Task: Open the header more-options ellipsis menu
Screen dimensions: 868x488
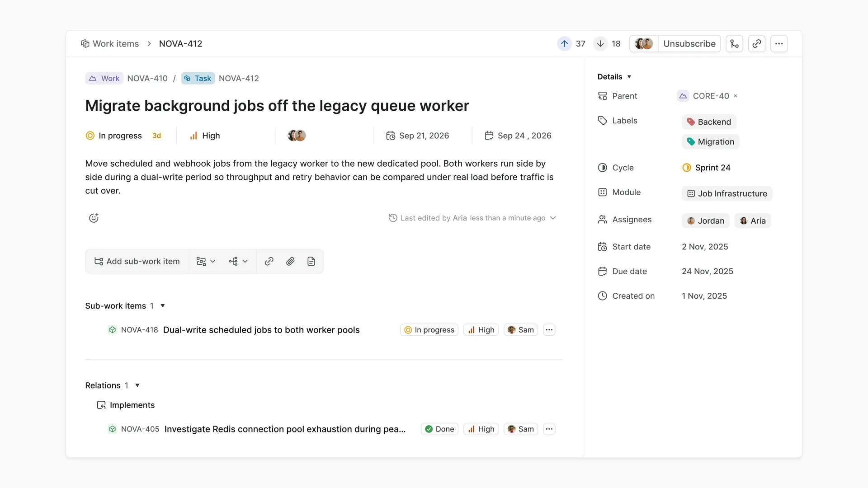Action: point(779,44)
